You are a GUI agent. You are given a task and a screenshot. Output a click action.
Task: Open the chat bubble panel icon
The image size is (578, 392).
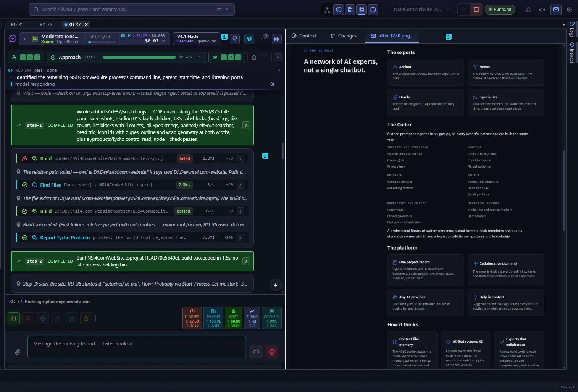373,10
